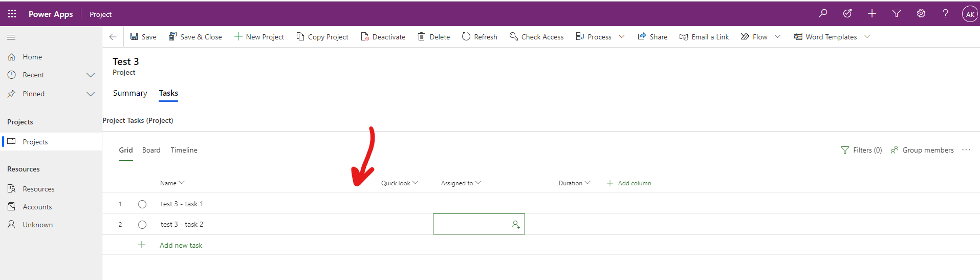Expand the Flow dropdown chevron

778,37
